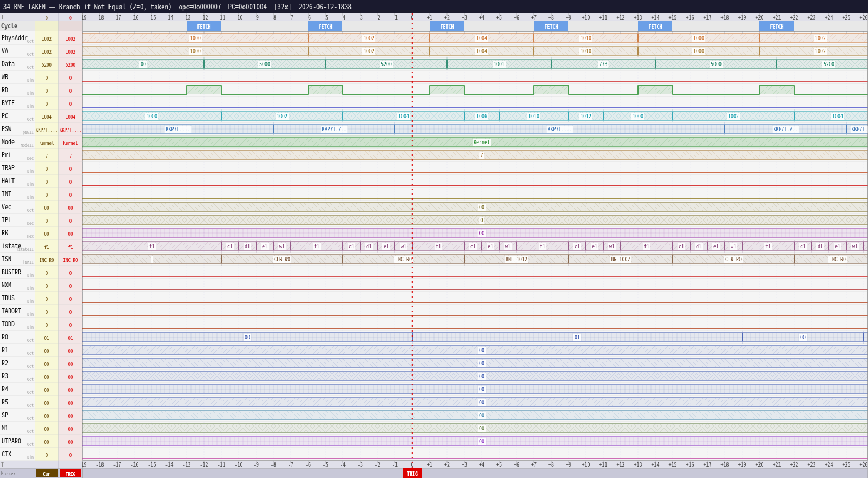Select the TRAP signal label
This screenshot has width=868, height=478.
tap(8, 168)
